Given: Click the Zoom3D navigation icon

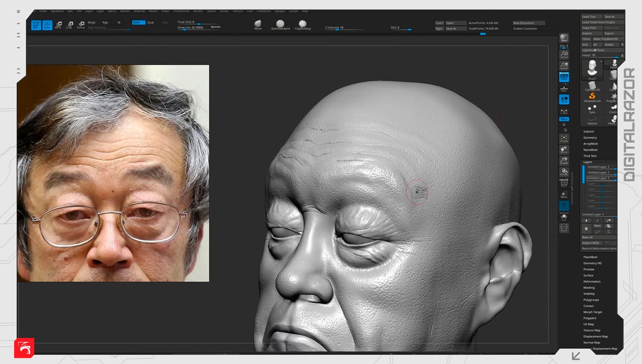Looking at the screenshot, I should click(x=564, y=161).
